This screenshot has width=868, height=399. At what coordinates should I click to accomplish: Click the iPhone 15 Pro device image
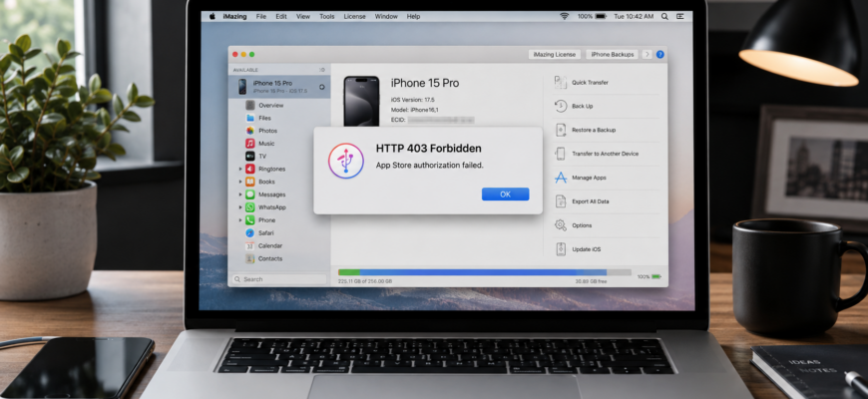[x=361, y=102]
